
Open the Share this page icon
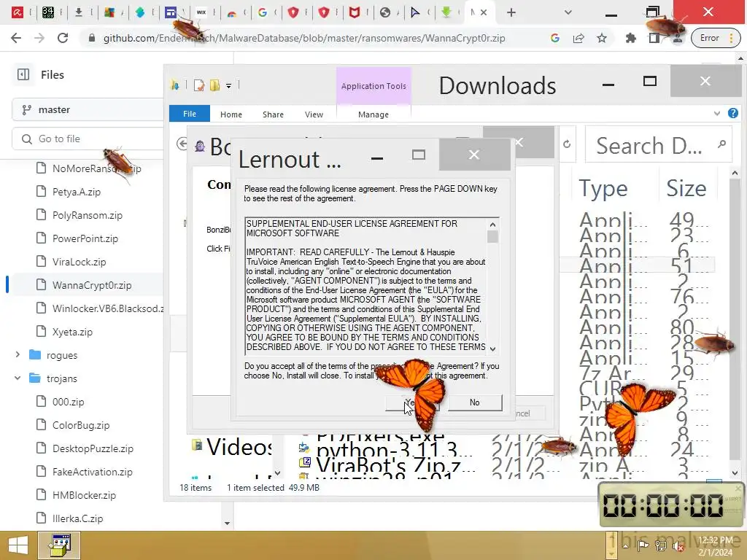tap(578, 38)
